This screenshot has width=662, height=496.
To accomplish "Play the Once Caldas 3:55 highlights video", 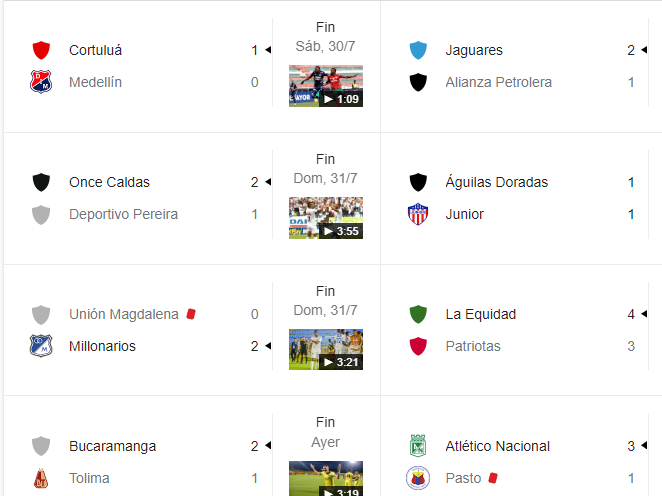I will pyautogui.click(x=326, y=218).
